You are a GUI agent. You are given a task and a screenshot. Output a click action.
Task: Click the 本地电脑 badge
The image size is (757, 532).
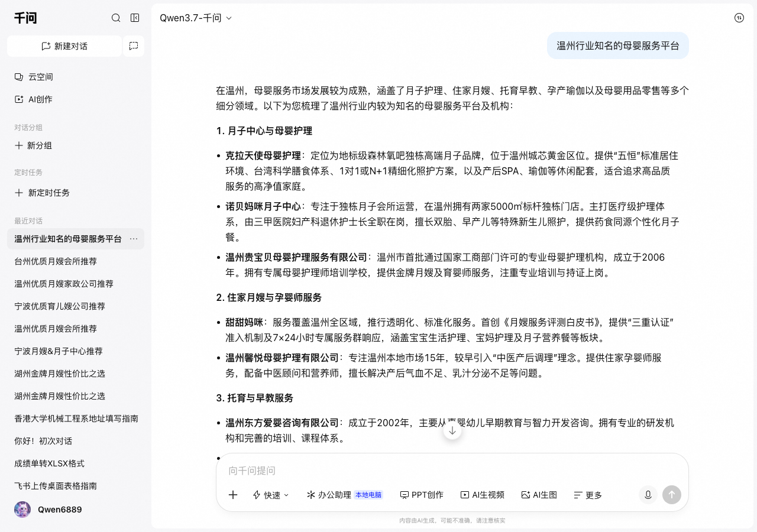point(368,495)
